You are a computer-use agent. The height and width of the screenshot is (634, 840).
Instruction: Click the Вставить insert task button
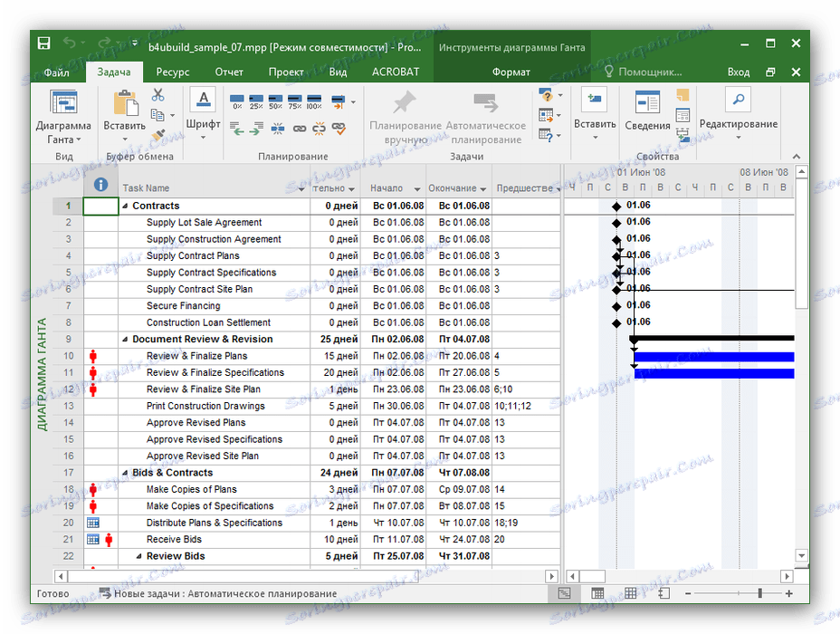click(x=595, y=114)
